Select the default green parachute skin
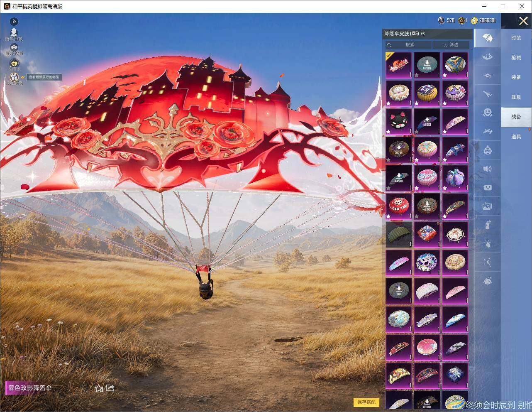The width and height of the screenshot is (532, 412). [x=399, y=234]
